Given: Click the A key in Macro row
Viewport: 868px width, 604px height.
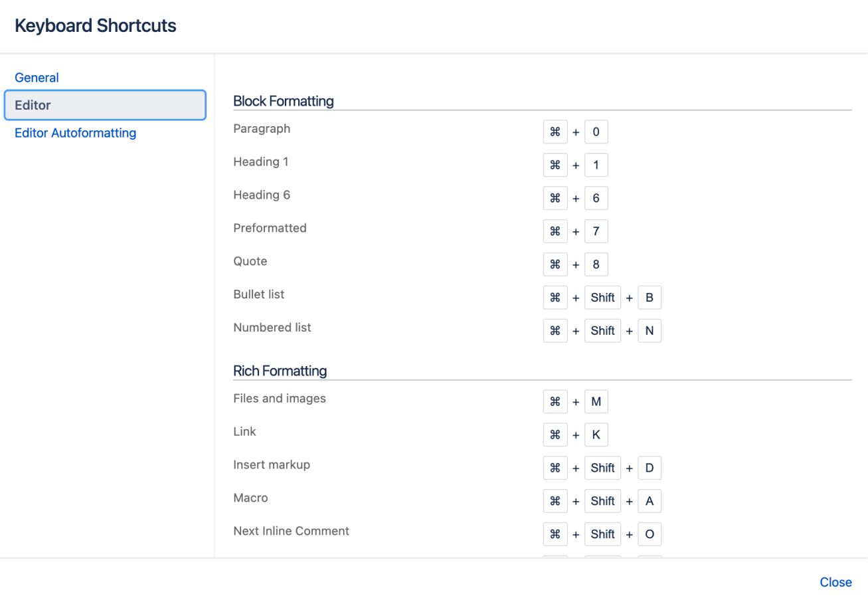Looking at the screenshot, I should click(650, 501).
